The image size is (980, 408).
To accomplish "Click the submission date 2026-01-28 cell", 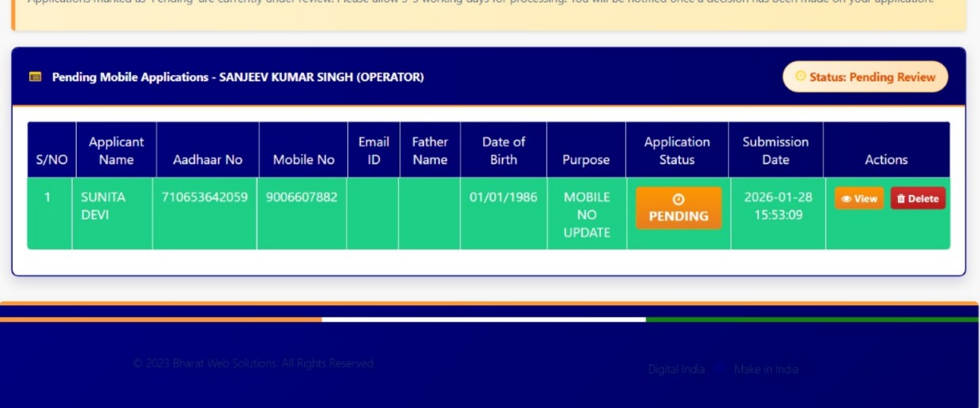I will coord(777,206).
